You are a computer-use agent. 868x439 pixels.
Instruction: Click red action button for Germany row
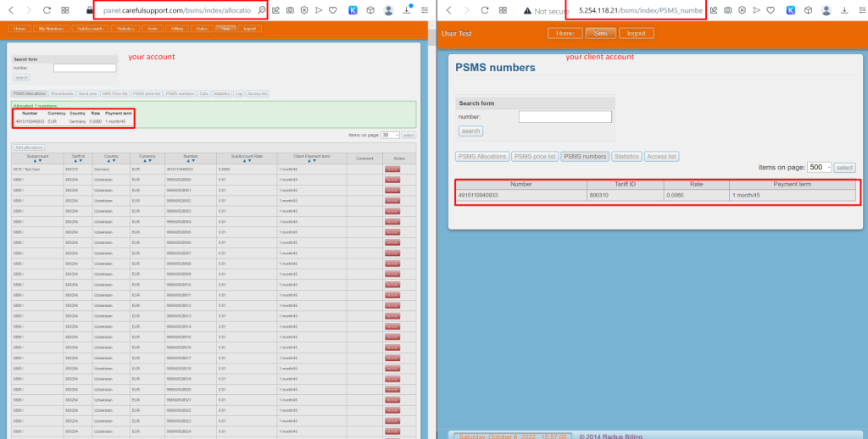(392, 169)
